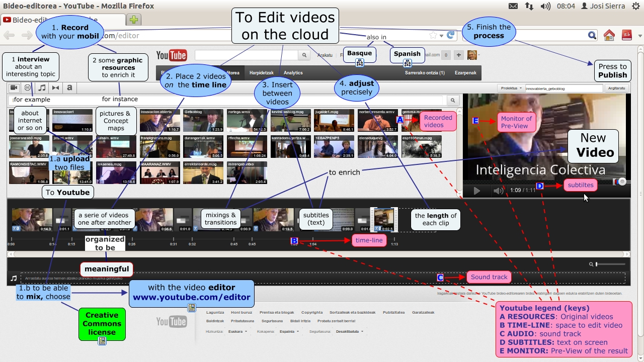644x362 pixels.
Task: Open the Garatzaileak footer link
Action: [x=423, y=312]
